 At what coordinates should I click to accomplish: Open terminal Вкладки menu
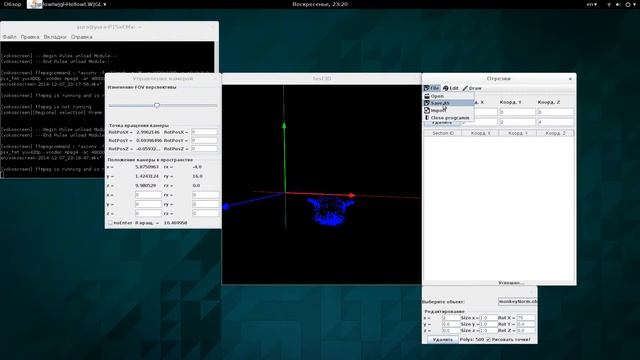click(55, 37)
